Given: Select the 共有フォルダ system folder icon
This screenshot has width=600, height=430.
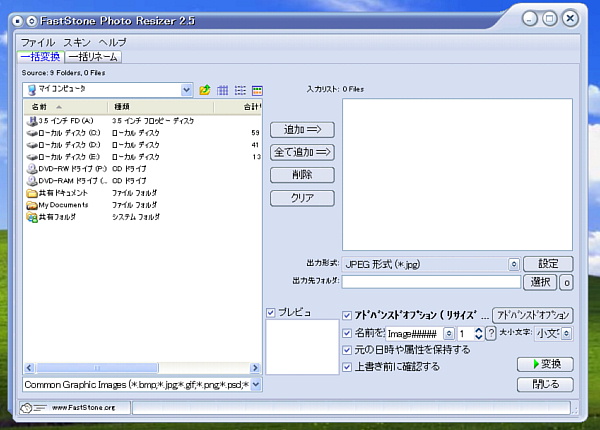Looking at the screenshot, I should [x=32, y=217].
